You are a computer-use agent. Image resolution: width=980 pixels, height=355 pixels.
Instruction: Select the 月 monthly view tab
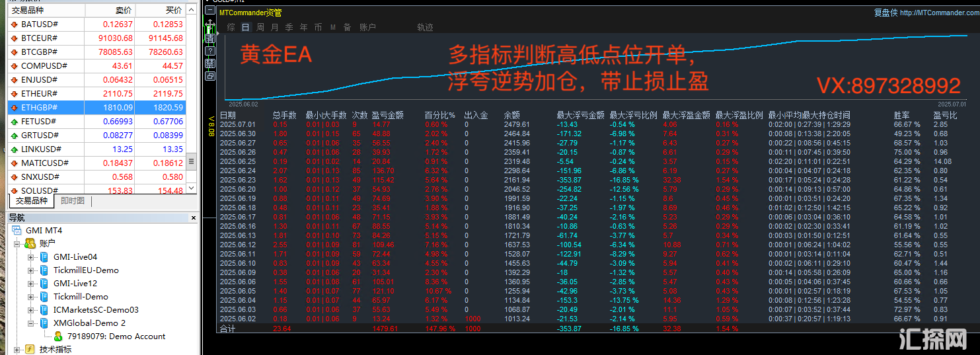click(275, 27)
